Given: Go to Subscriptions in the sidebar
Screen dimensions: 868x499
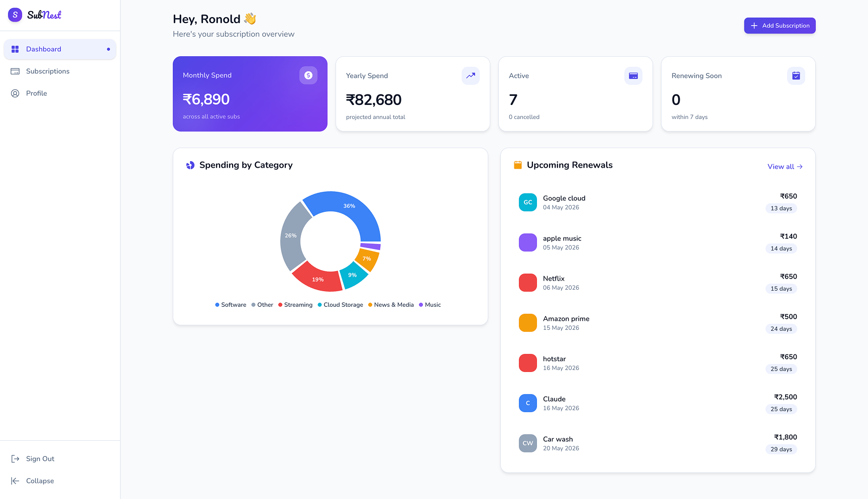Looking at the screenshot, I should point(60,71).
